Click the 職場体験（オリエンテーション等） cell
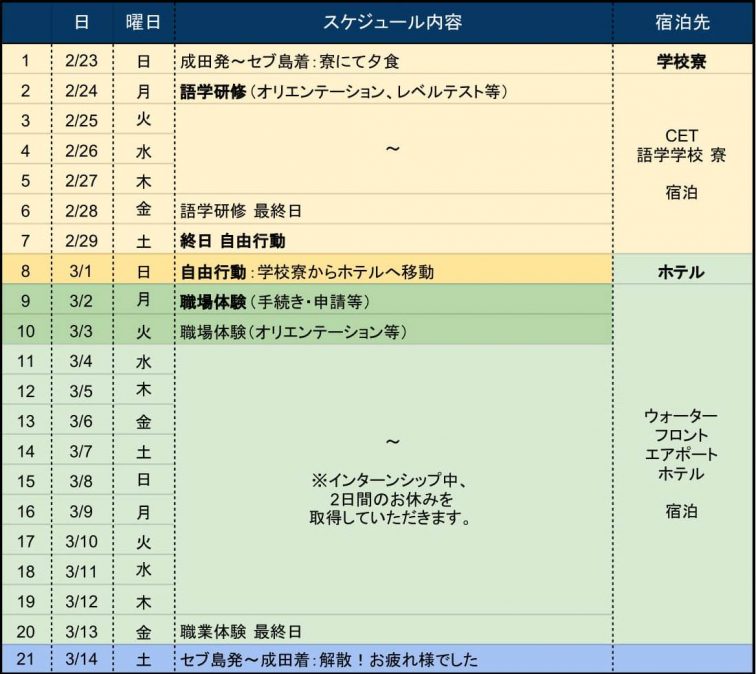756x674 pixels. pos(293,331)
